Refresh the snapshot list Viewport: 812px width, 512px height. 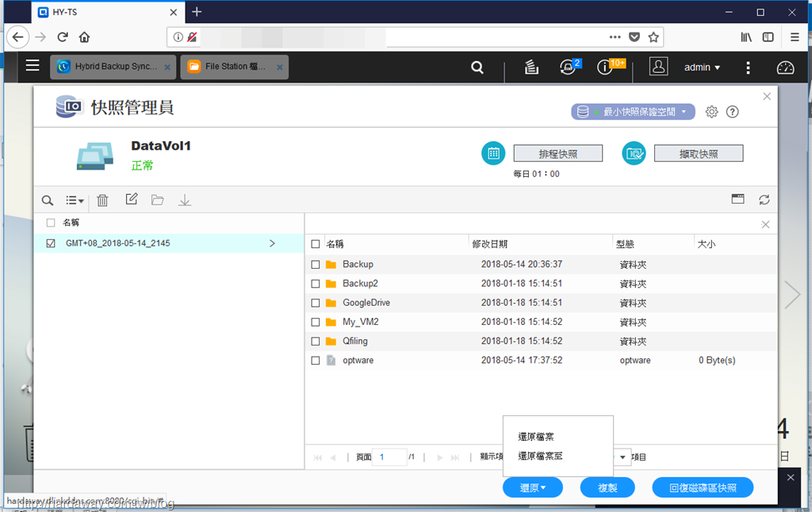(x=764, y=200)
